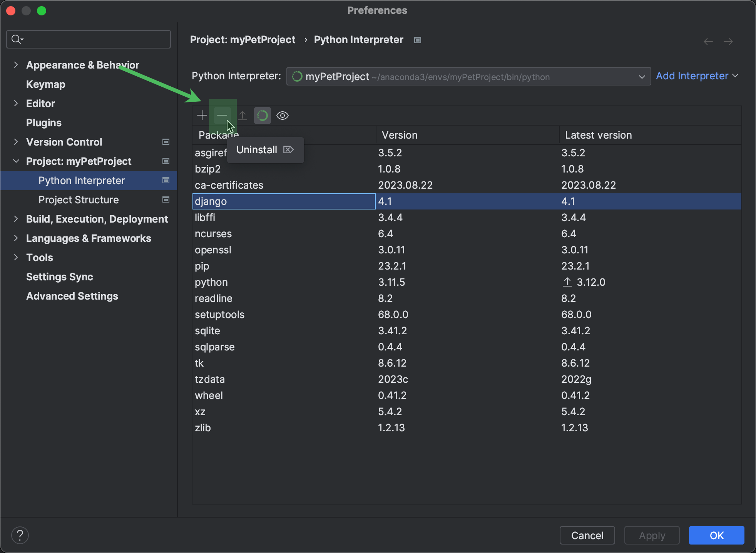
Task: Click the Apply button
Action: pos(652,535)
